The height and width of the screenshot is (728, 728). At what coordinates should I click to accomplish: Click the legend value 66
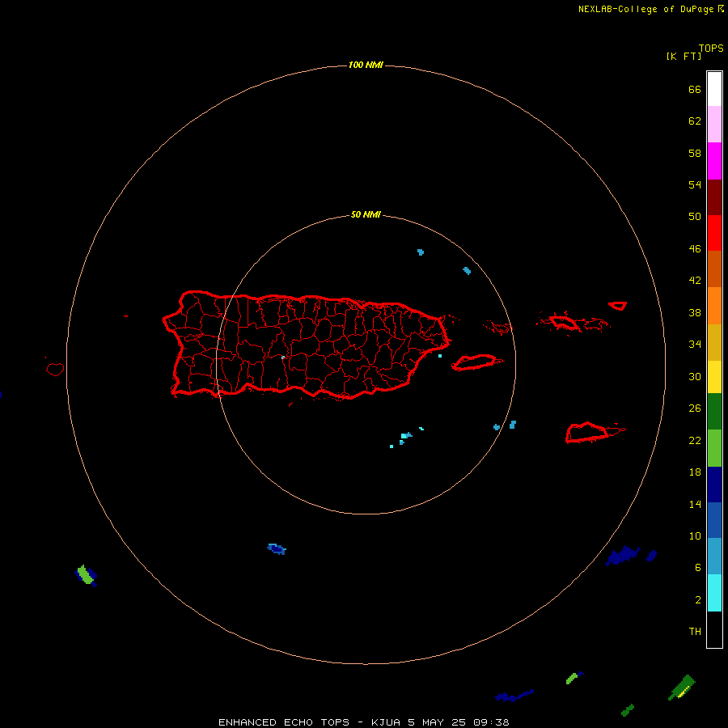click(x=695, y=90)
